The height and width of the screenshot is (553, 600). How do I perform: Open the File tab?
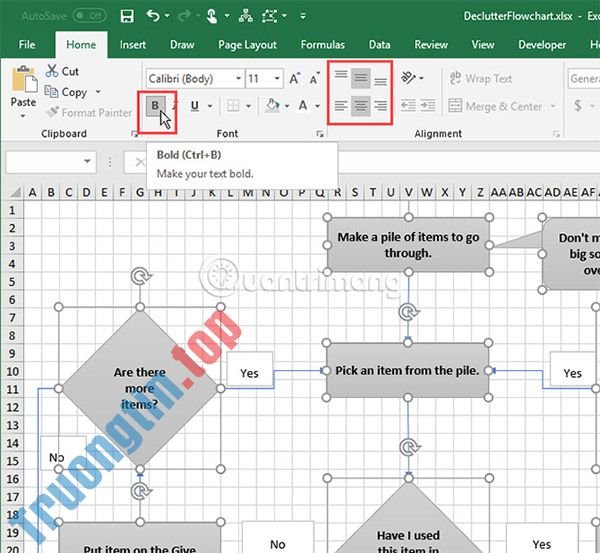point(27,45)
